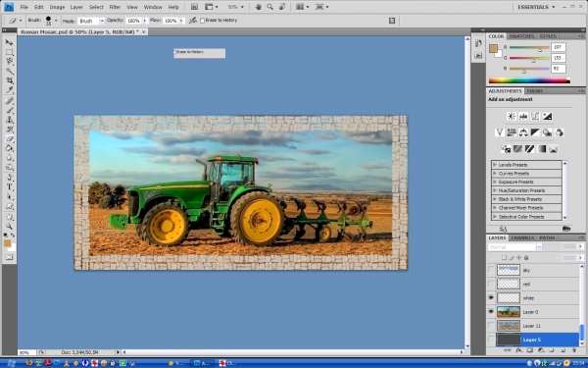Add a Photo Filter adjustment

(x=547, y=132)
